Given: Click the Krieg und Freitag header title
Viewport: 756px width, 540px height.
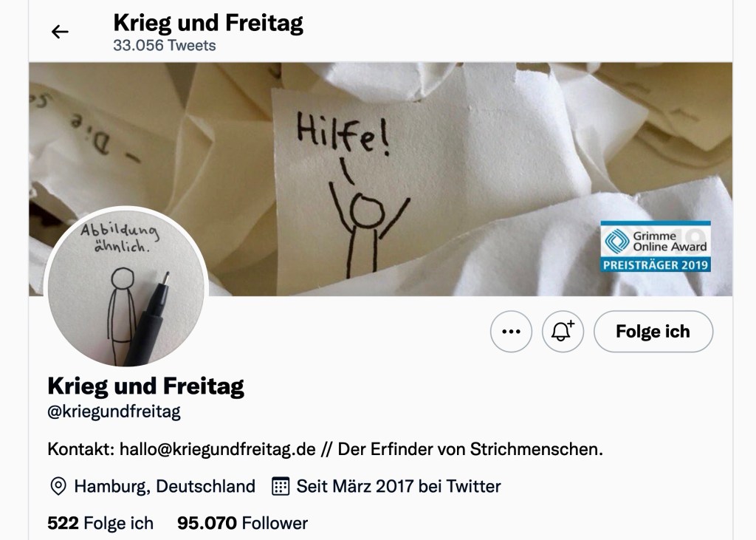Looking at the screenshot, I should coord(208,23).
